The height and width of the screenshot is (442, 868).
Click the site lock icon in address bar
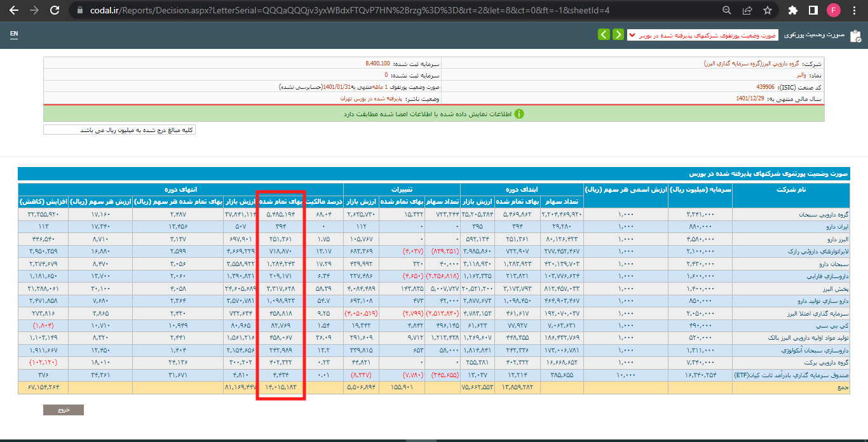coord(79,10)
